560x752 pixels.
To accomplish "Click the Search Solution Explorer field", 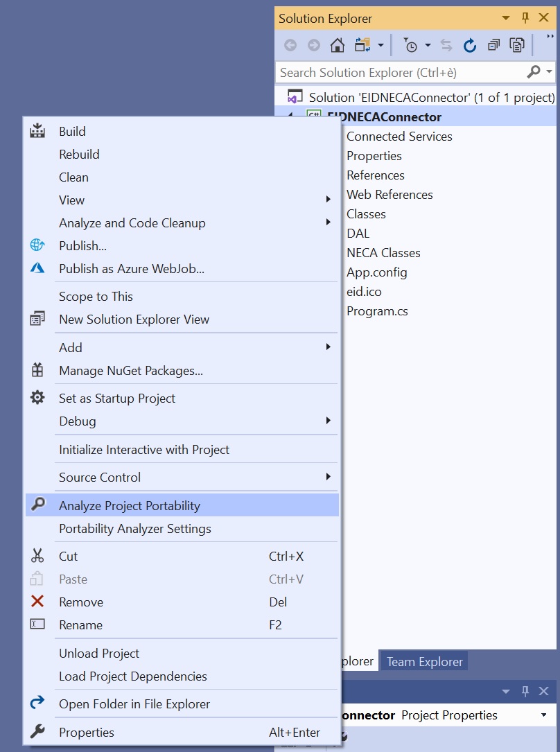I will pyautogui.click(x=399, y=72).
